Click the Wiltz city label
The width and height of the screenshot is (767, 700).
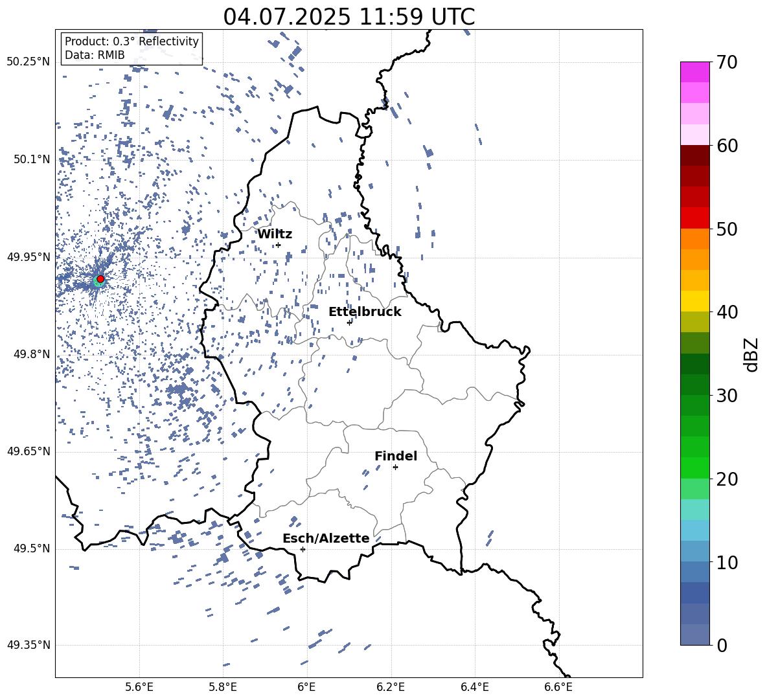pyautogui.click(x=275, y=234)
